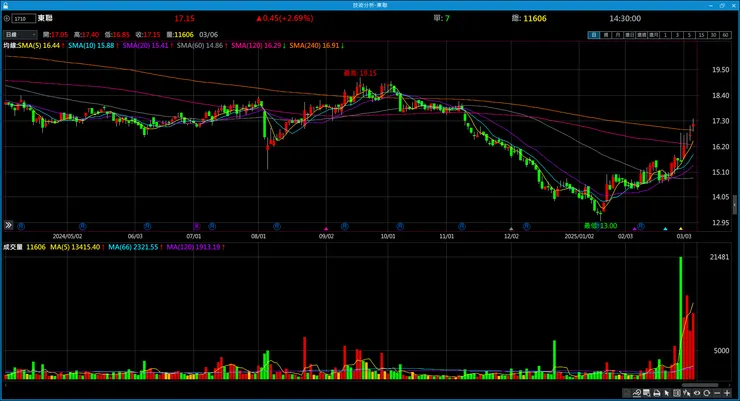The image size is (740, 401).
Task: Zoom out chart with minus icon
Action: tap(717, 393)
